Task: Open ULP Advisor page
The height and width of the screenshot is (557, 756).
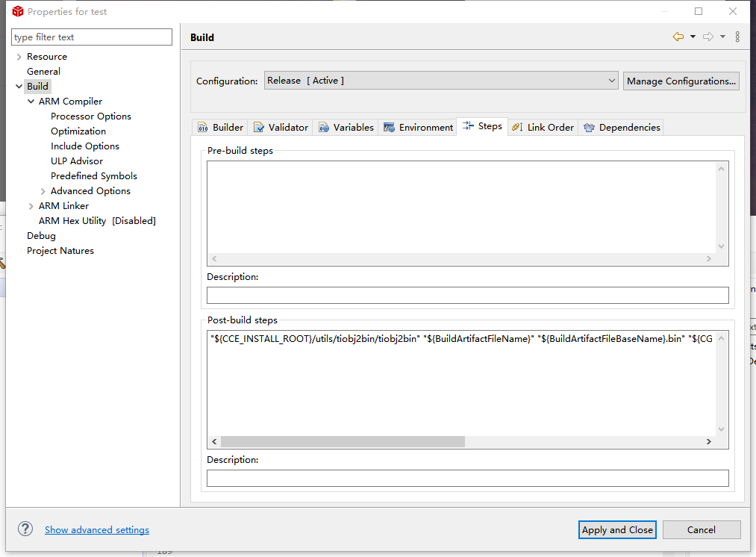Action: 77,161
